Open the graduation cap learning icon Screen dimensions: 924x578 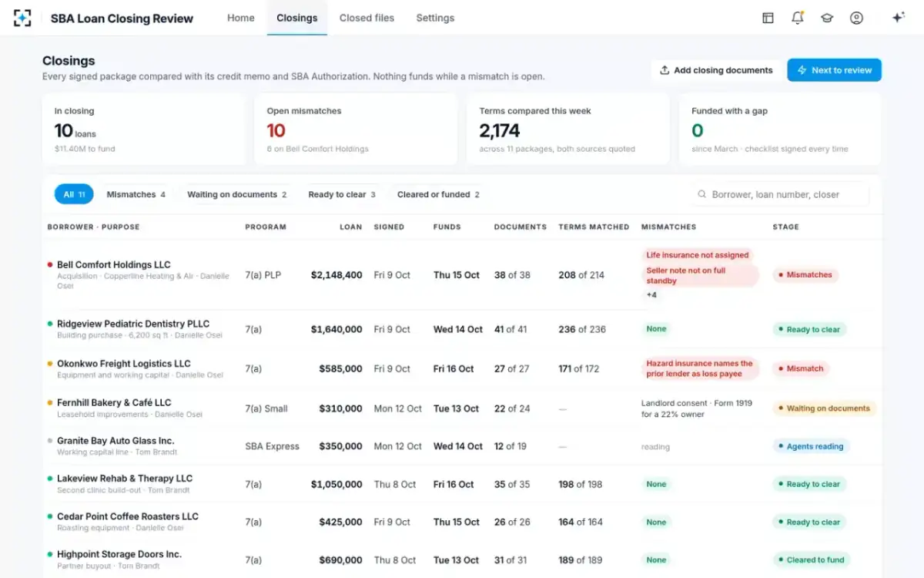[x=827, y=18]
